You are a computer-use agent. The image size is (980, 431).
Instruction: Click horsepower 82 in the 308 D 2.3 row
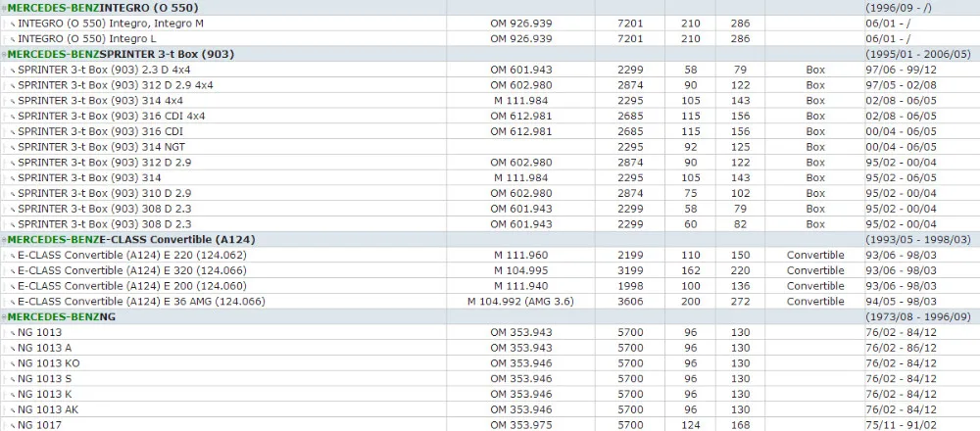coord(741,224)
